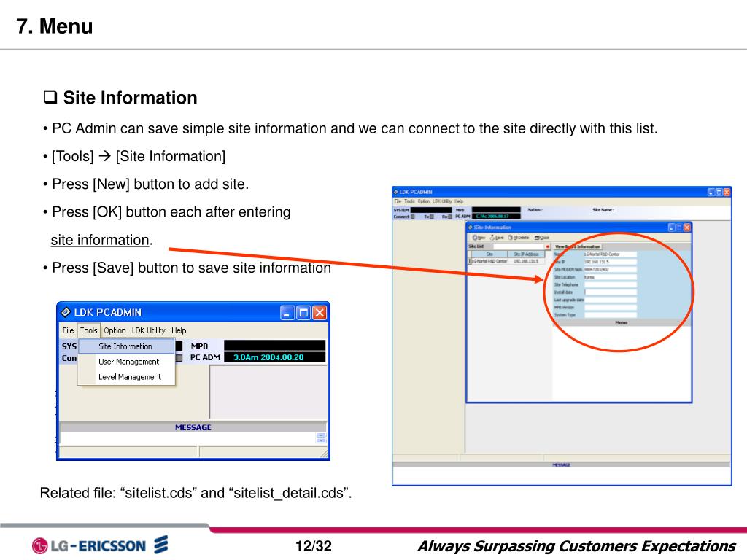Image resolution: width=747 pixels, height=560 pixels.
Task: Toggle the Tx indicator box
Action: (432, 217)
